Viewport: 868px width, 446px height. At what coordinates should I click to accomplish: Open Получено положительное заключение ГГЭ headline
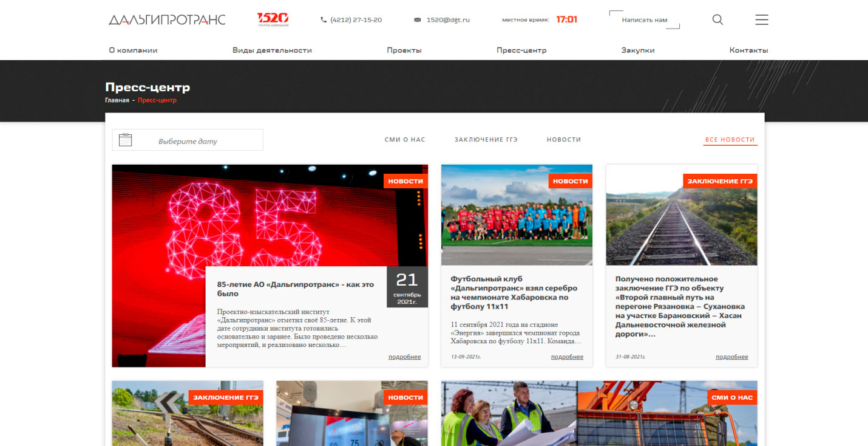click(680, 307)
